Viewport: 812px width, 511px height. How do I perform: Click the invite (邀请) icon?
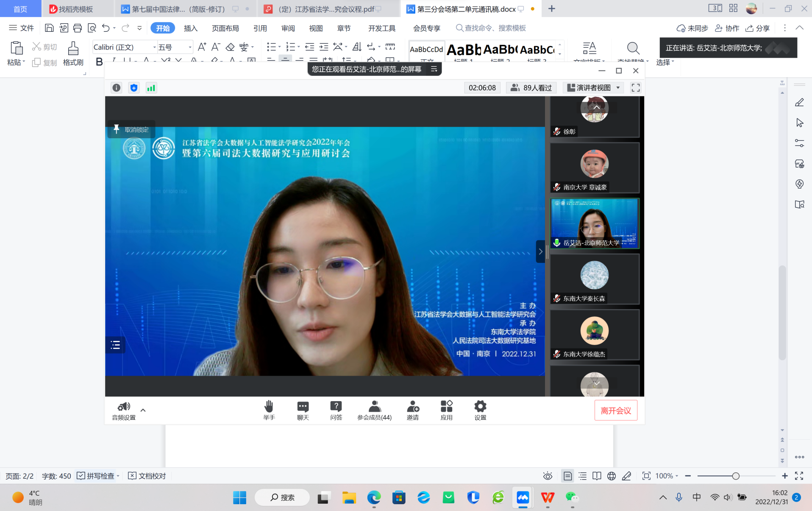point(412,410)
